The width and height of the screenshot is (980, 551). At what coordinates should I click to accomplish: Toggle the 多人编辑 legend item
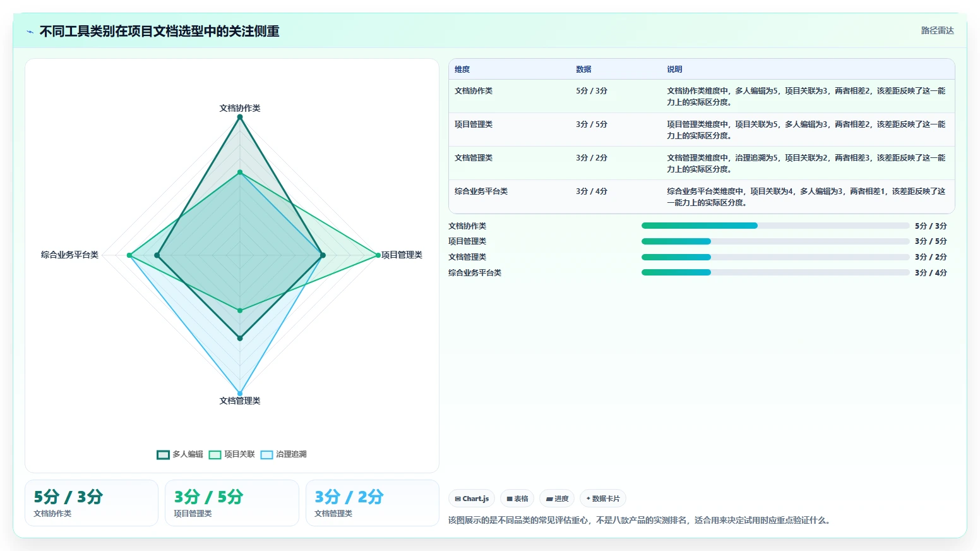180,454
